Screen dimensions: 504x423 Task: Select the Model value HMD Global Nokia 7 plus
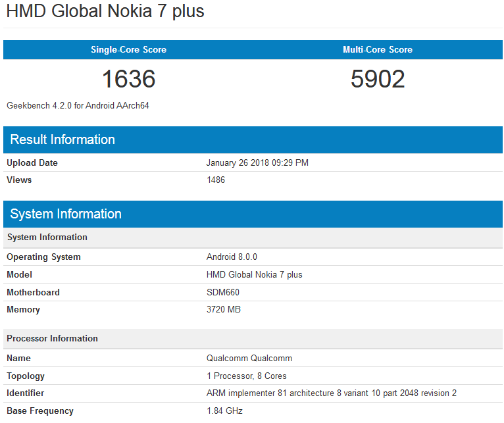254,275
